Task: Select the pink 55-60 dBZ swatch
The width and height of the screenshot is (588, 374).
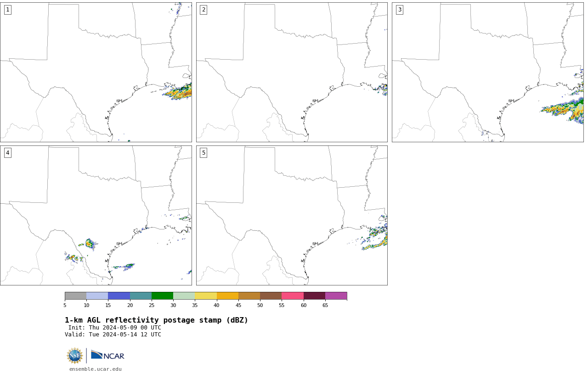Action: point(293,296)
